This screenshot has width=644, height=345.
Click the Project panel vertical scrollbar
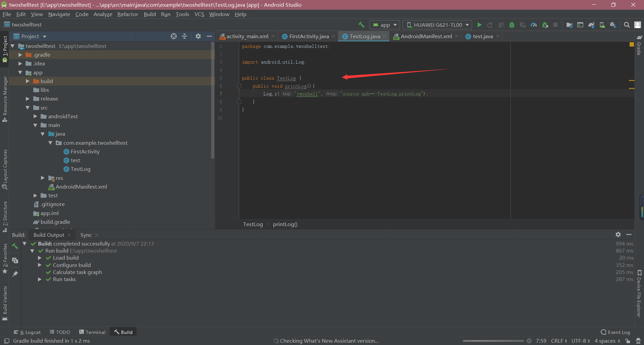tap(213, 100)
